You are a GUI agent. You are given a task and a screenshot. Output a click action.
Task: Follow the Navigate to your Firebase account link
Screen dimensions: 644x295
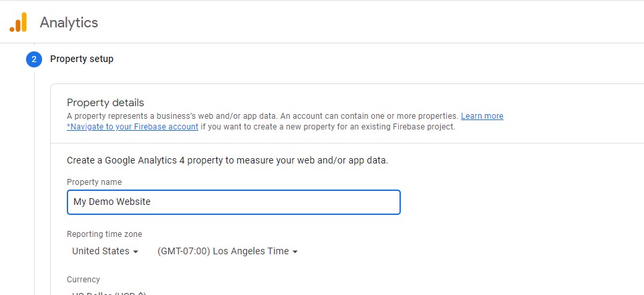click(133, 127)
